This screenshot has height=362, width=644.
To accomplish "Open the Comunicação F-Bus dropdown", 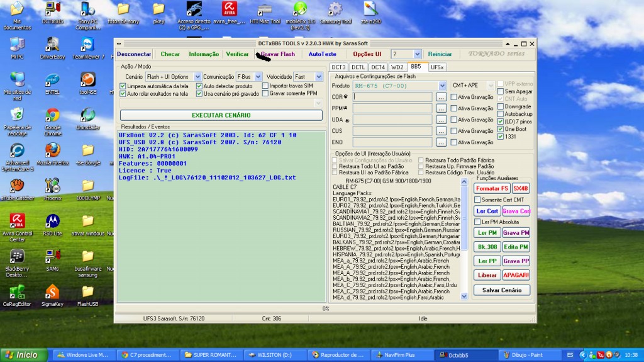I will pyautogui.click(x=258, y=77).
